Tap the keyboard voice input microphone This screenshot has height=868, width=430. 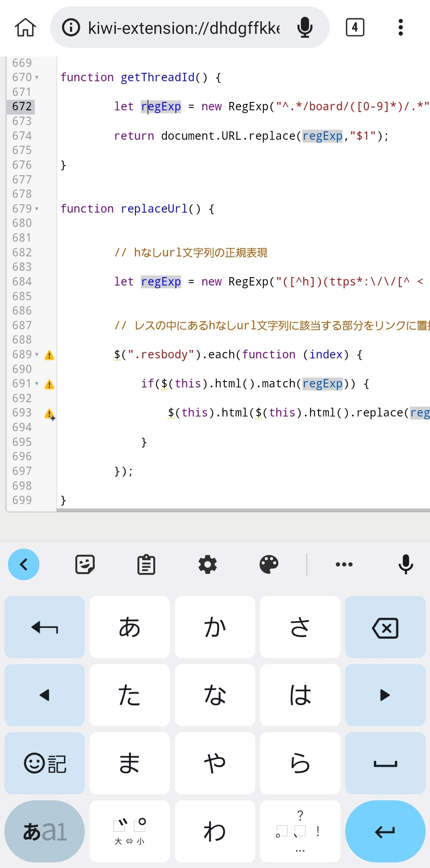coord(406,564)
